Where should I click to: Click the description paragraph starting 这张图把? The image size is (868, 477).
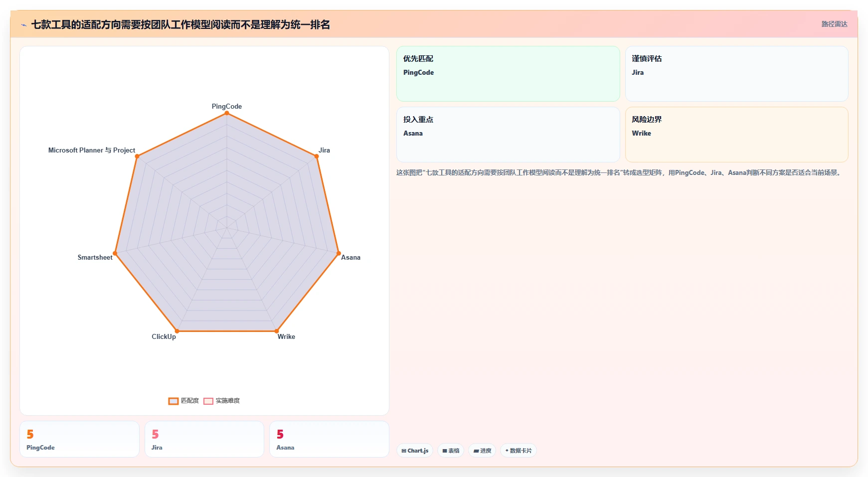[619, 172]
